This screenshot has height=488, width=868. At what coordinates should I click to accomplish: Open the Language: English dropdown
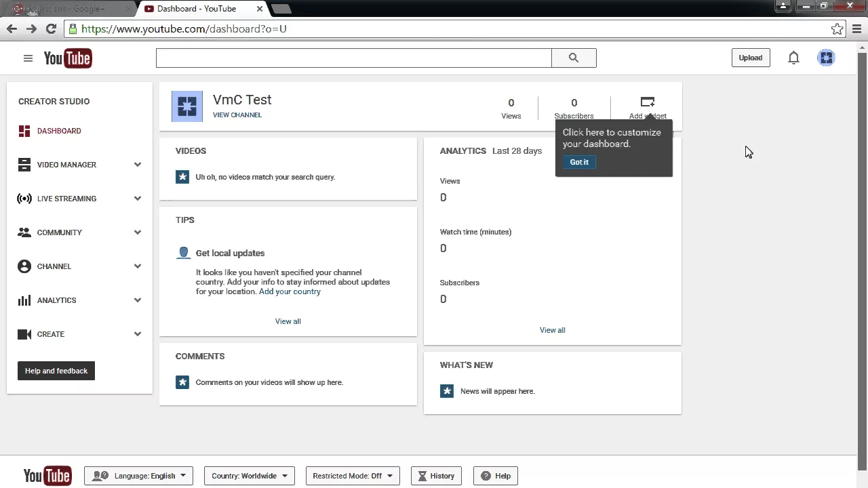tap(139, 476)
